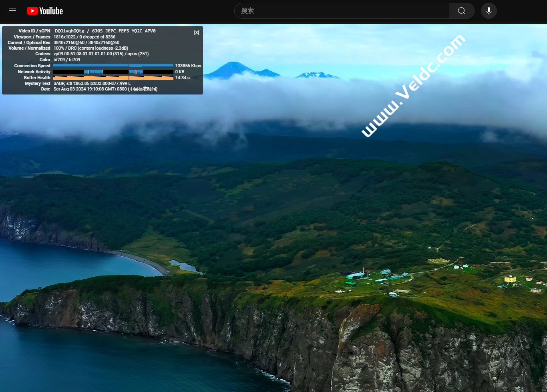
Task: Click the www.Veldc.com watermark on video
Action: click(413, 86)
